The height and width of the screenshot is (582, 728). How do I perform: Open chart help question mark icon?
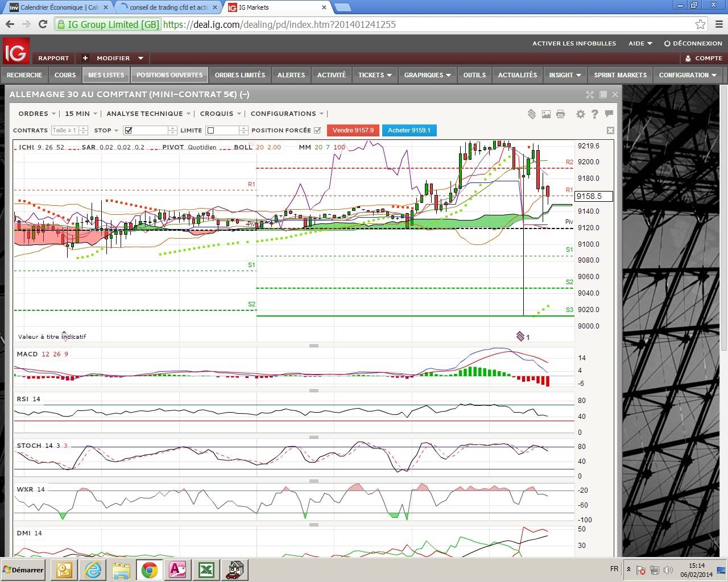pos(594,114)
